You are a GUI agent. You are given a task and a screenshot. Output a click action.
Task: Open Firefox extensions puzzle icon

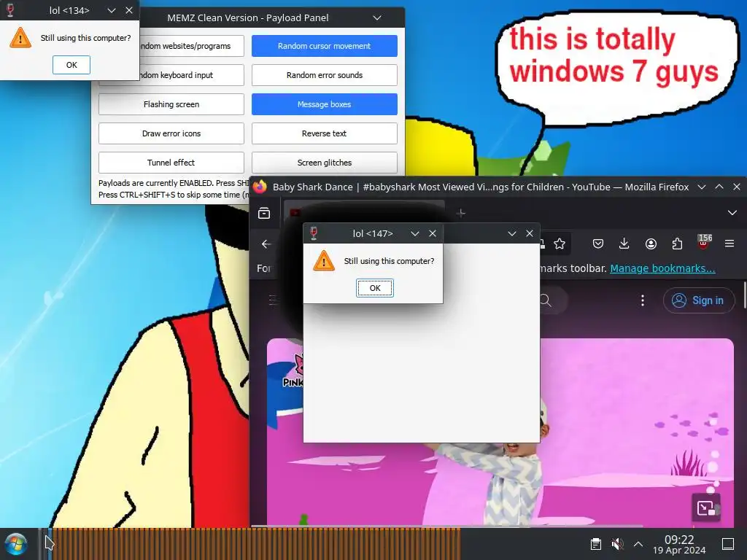677,244
